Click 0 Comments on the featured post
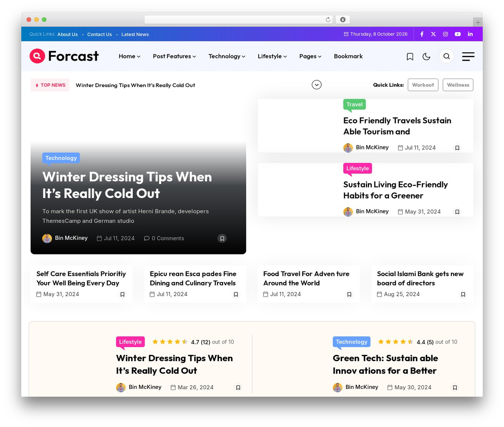Image resolution: width=504 pixels, height=427 pixels. click(164, 238)
